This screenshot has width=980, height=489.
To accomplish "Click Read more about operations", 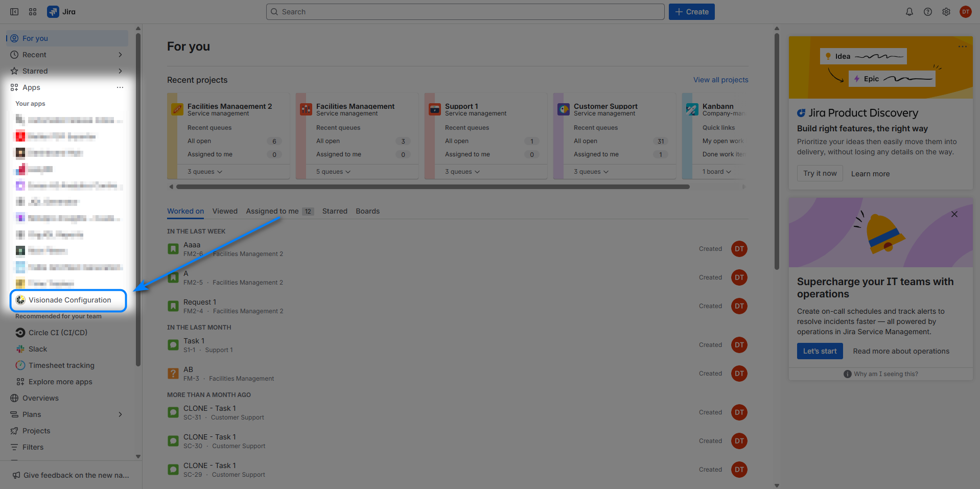I will pos(901,351).
